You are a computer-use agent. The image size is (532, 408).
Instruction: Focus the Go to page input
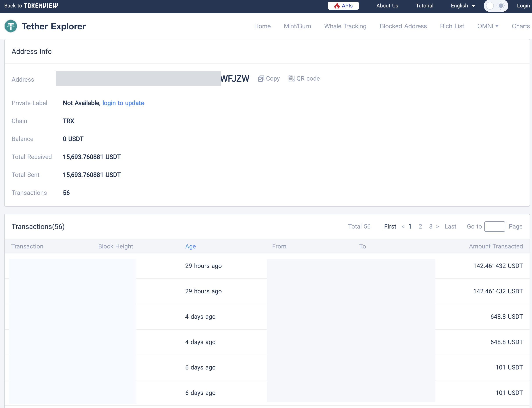click(x=495, y=226)
